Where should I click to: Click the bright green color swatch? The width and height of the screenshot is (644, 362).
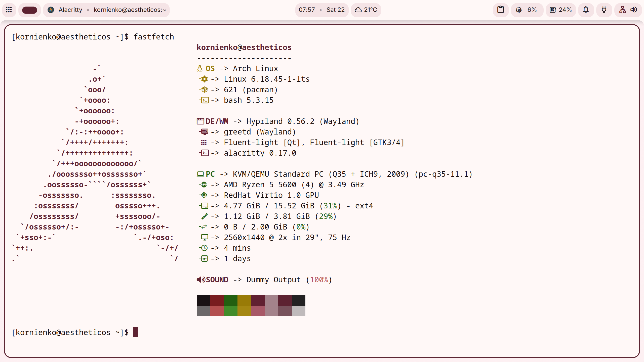[231, 311]
